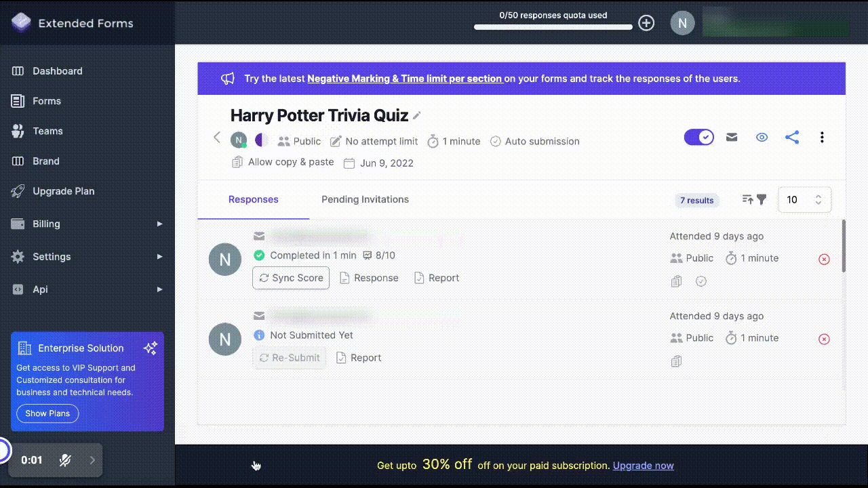Open the three-dot more options menu
The height and width of the screenshot is (488, 868).
point(822,138)
